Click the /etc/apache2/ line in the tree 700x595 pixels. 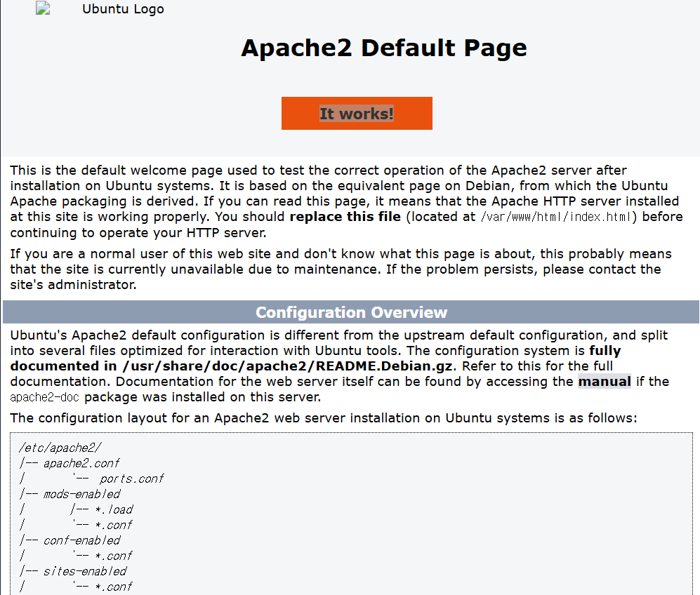tap(60, 448)
